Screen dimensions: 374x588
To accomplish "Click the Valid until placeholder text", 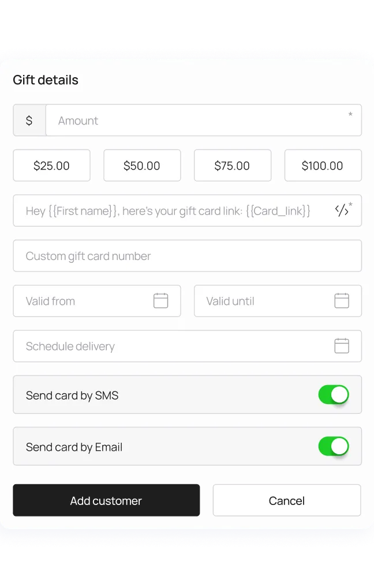I will (x=230, y=301).
